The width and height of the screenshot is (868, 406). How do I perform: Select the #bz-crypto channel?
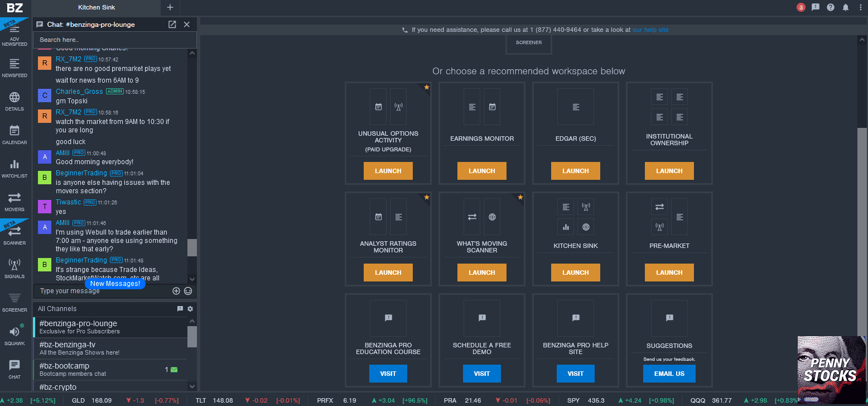110,386
